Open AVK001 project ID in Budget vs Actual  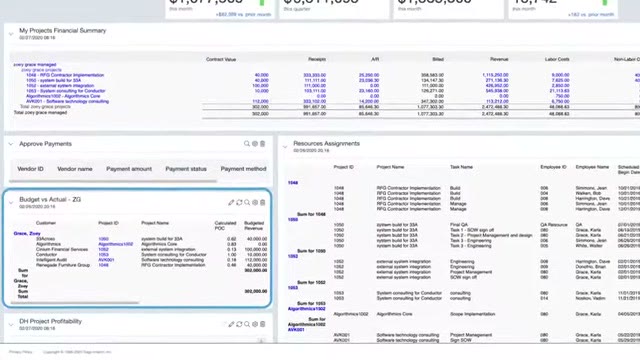106,260
